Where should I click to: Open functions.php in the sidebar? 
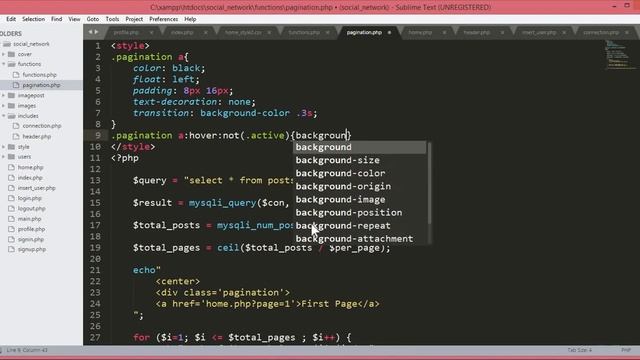pos(40,75)
